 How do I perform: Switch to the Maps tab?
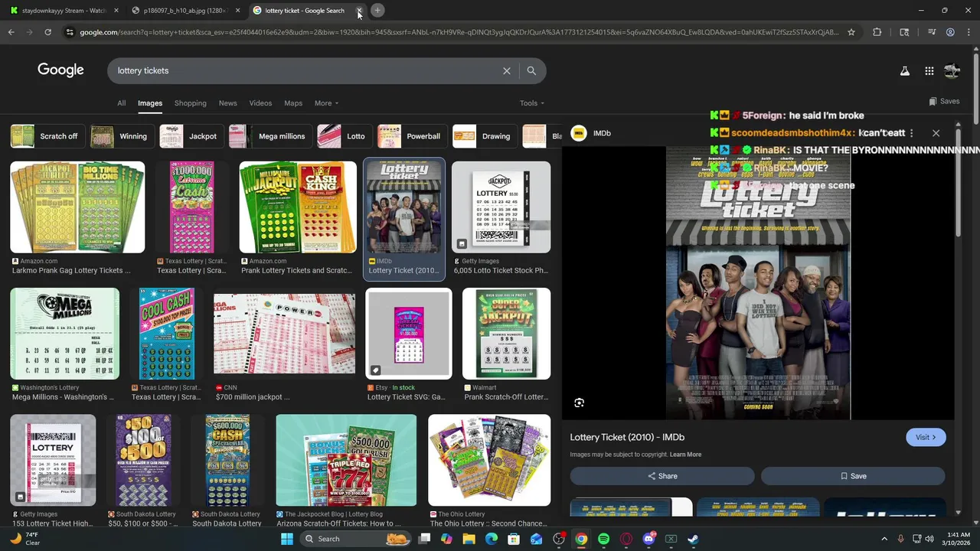[293, 103]
